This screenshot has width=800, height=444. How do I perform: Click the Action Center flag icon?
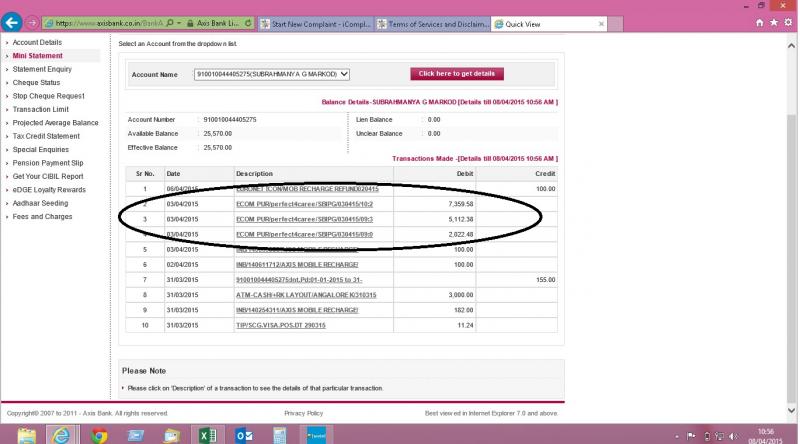pos(691,436)
